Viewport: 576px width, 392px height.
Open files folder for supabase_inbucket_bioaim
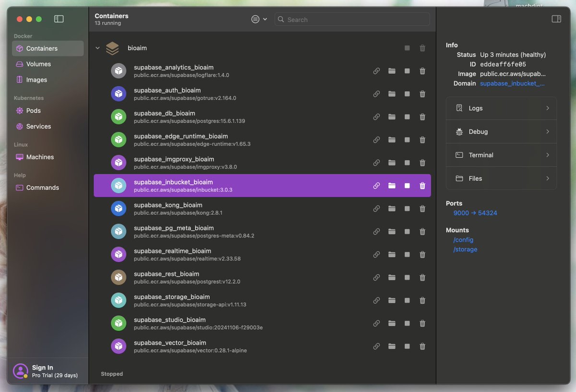point(392,186)
